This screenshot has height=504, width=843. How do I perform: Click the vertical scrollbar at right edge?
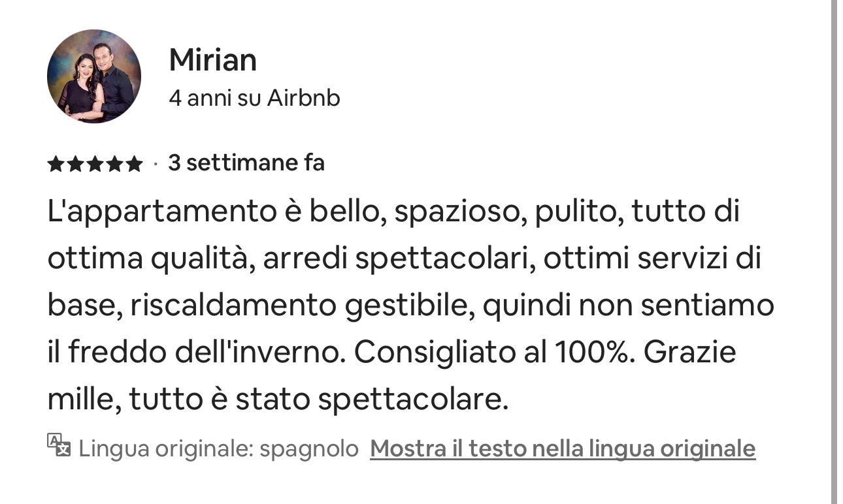click(x=834, y=252)
